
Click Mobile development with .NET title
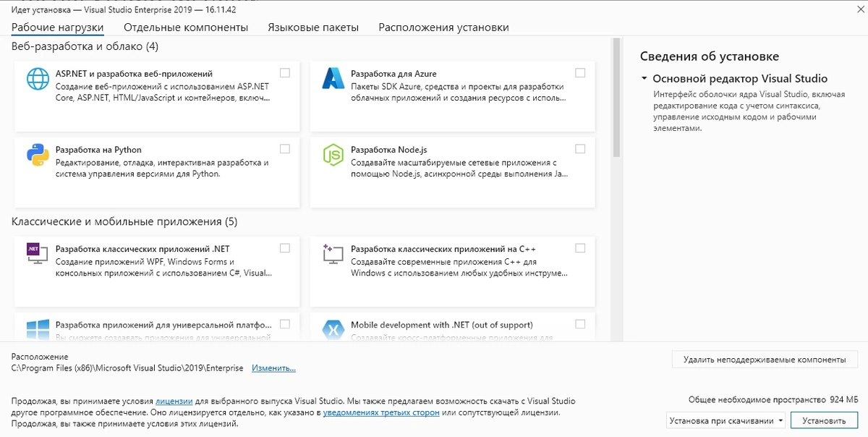[442, 326]
